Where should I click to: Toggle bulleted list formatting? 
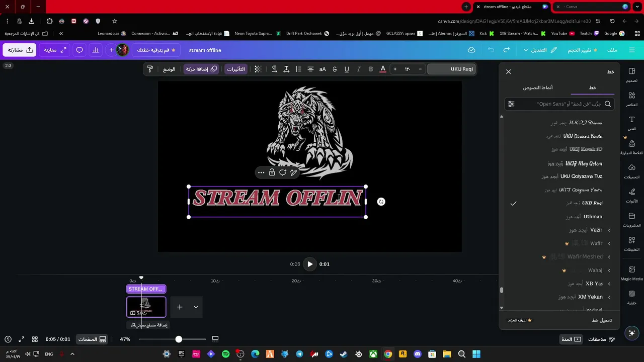[x=298, y=69]
